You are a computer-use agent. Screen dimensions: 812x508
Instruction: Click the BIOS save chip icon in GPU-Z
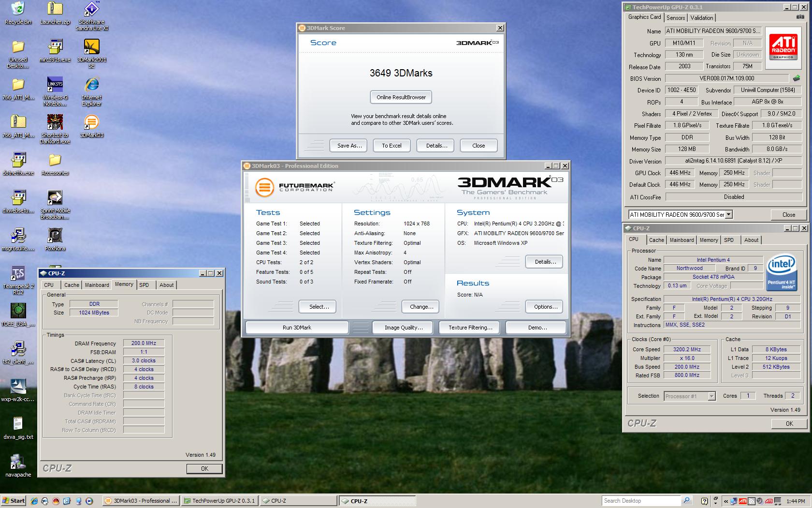797,78
